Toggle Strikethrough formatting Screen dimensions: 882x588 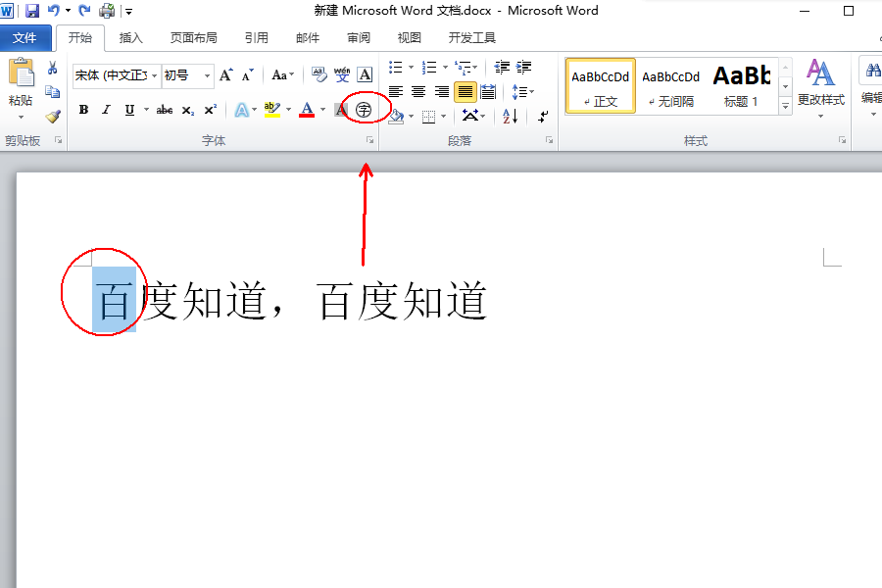tap(165, 110)
